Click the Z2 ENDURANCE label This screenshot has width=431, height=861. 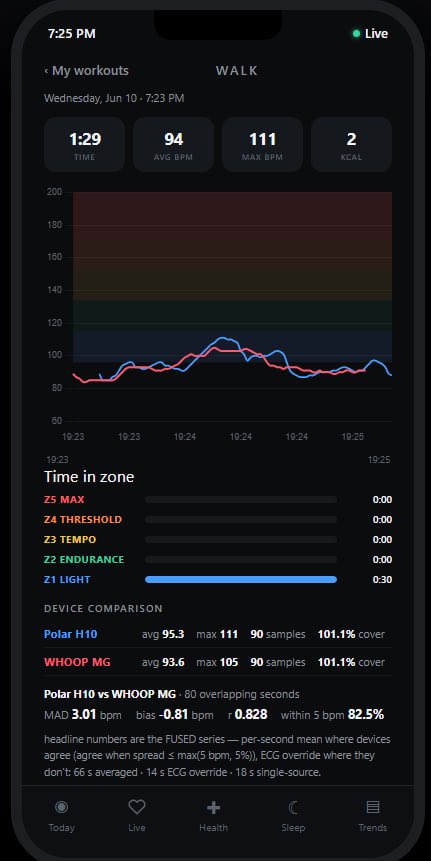[x=84, y=560]
